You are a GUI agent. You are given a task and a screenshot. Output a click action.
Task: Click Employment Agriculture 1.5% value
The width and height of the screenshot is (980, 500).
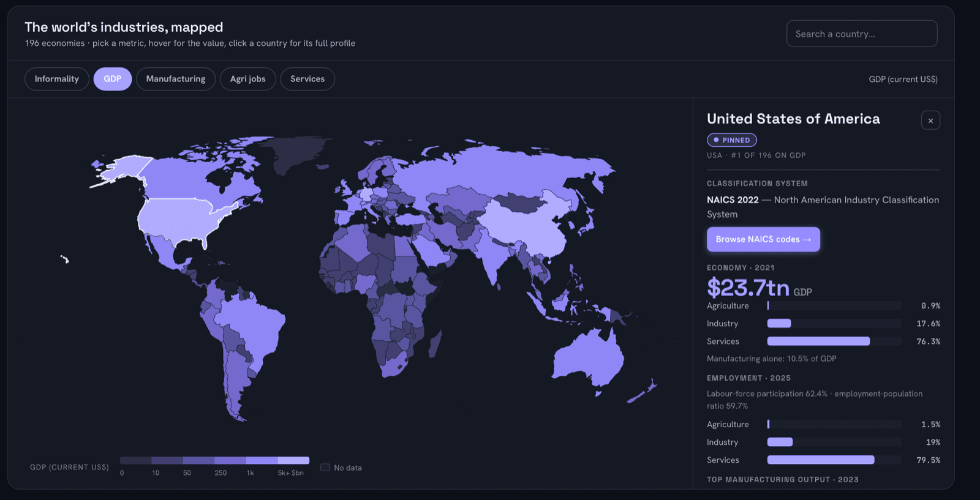click(930, 425)
